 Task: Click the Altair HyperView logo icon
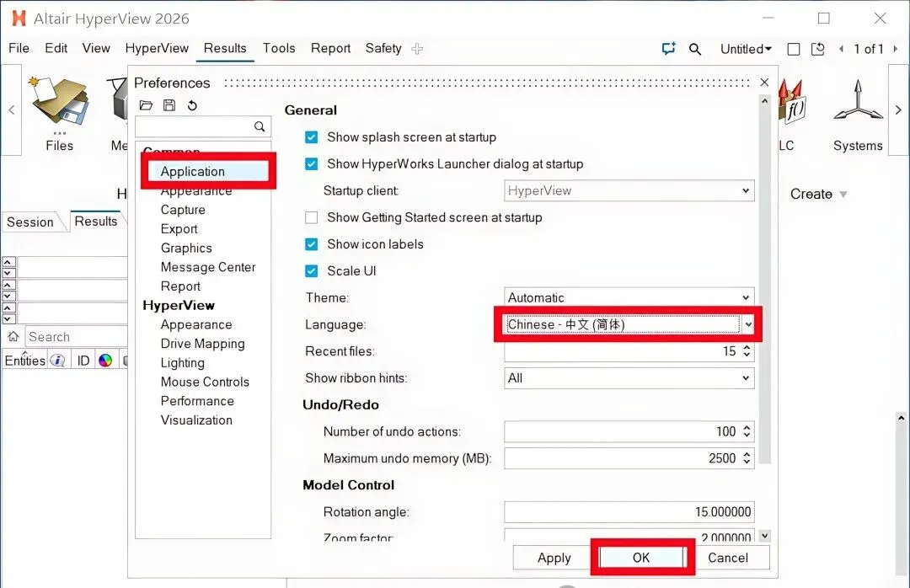19,18
